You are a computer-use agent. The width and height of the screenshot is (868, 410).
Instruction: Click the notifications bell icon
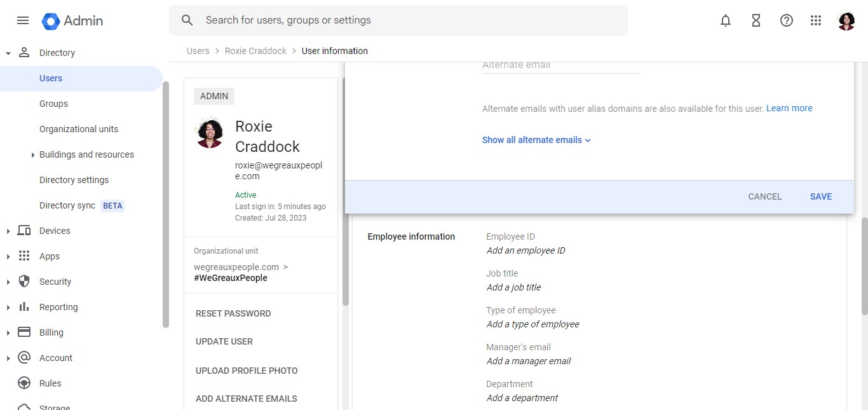[x=726, y=20]
